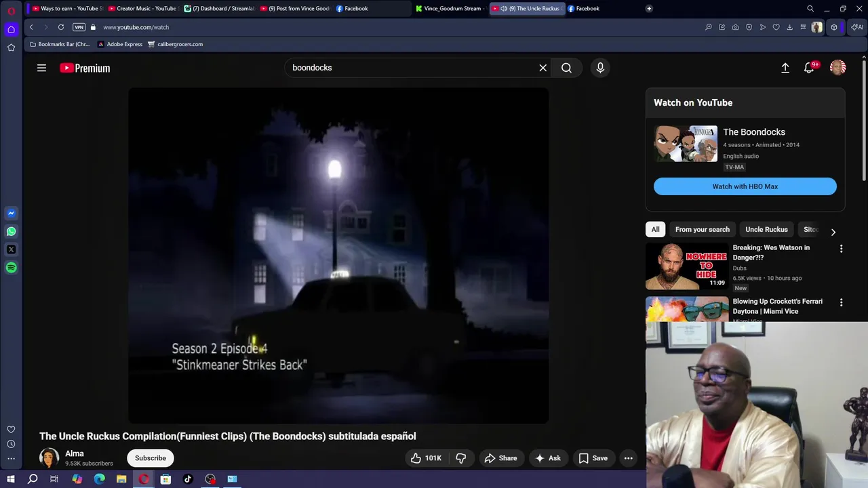The height and width of the screenshot is (488, 868).
Task: Open Opera downloads icon
Action: click(x=790, y=27)
